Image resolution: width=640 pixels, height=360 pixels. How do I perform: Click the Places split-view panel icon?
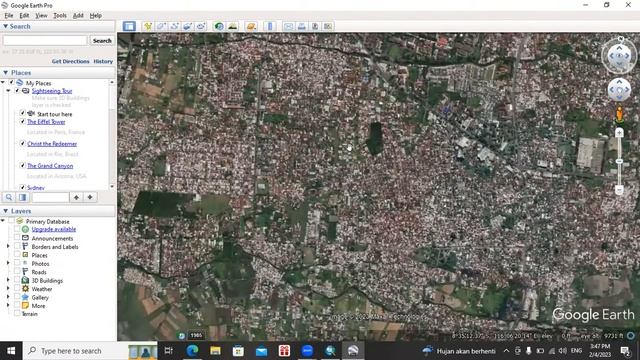tap(22, 197)
